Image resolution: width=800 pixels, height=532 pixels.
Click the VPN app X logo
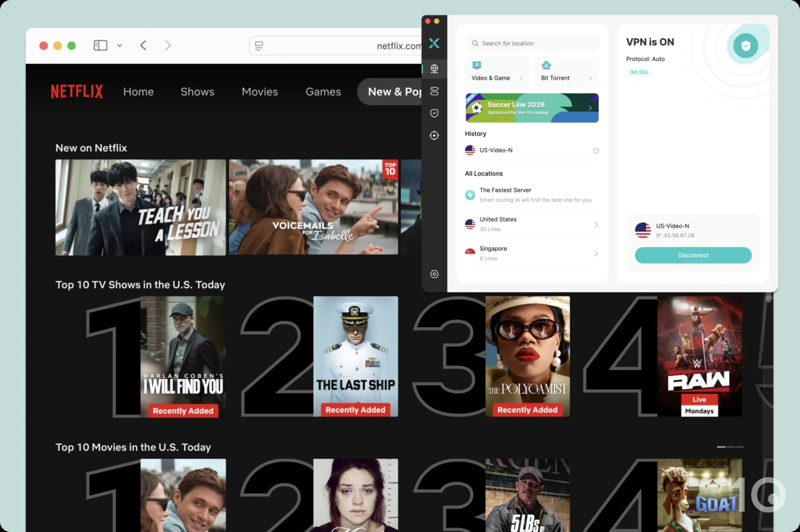(x=434, y=43)
